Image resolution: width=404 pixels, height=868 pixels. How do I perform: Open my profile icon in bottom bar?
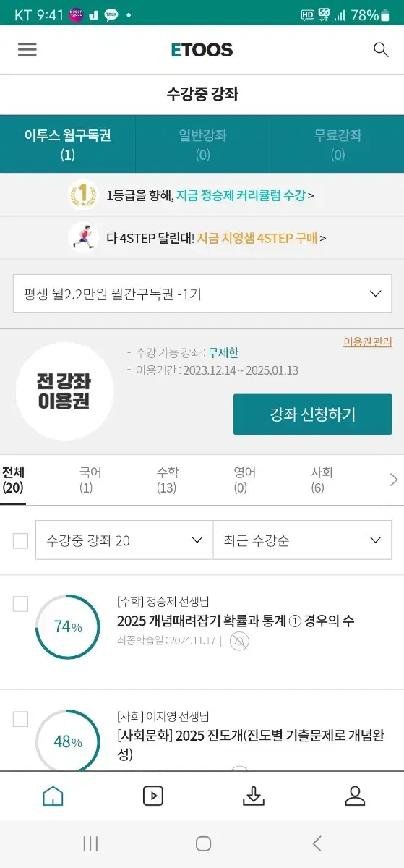tap(355, 796)
